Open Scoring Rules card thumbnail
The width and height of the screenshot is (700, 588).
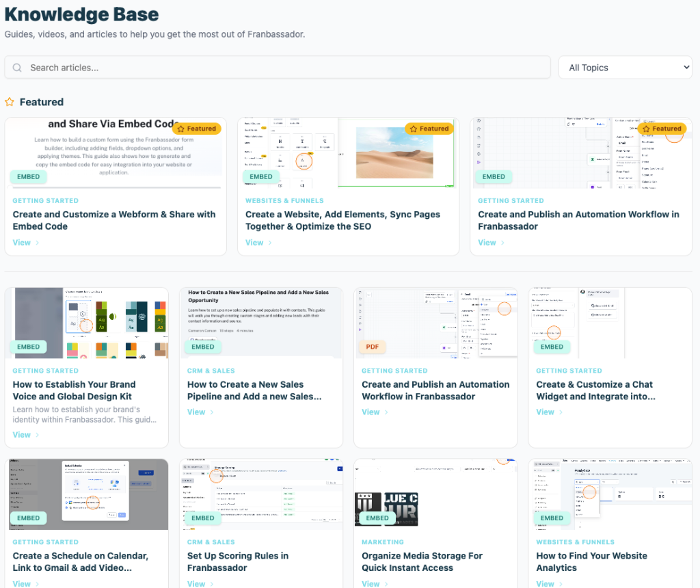[261, 494]
